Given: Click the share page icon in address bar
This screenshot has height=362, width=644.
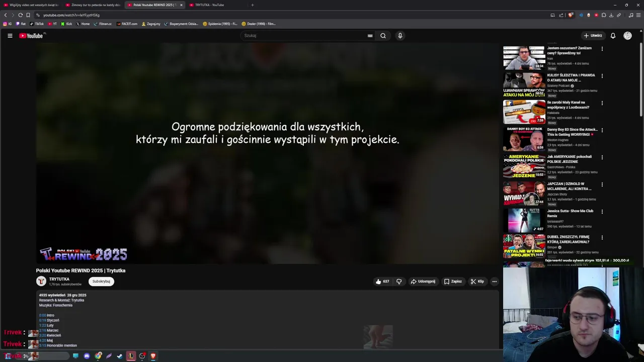Looking at the screenshot, I should pos(561,15).
